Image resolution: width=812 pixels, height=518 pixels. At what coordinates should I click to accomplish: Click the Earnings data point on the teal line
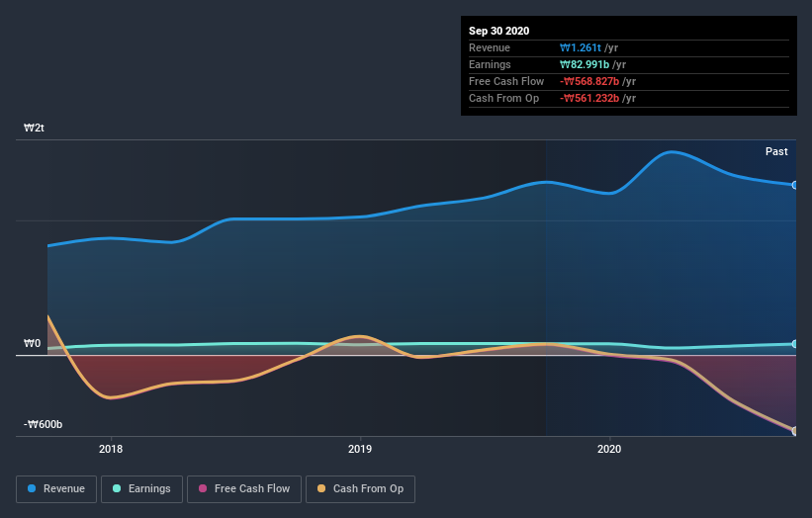(795, 344)
